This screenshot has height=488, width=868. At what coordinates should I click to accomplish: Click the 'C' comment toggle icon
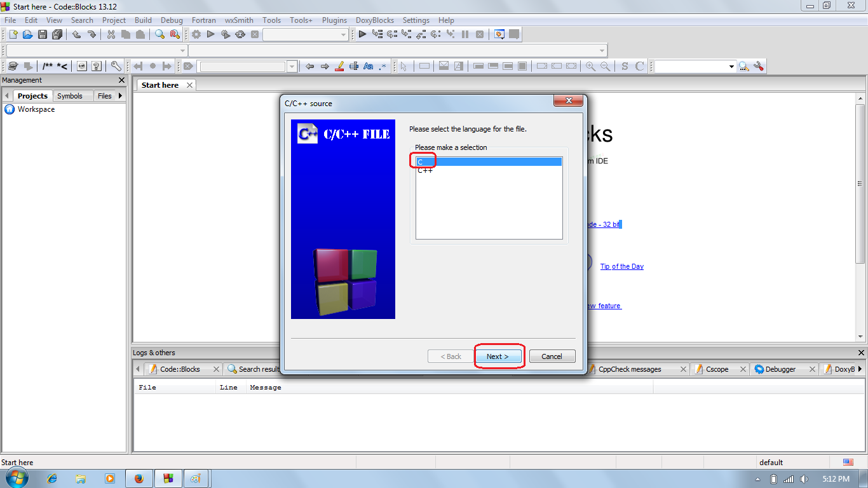tap(639, 66)
